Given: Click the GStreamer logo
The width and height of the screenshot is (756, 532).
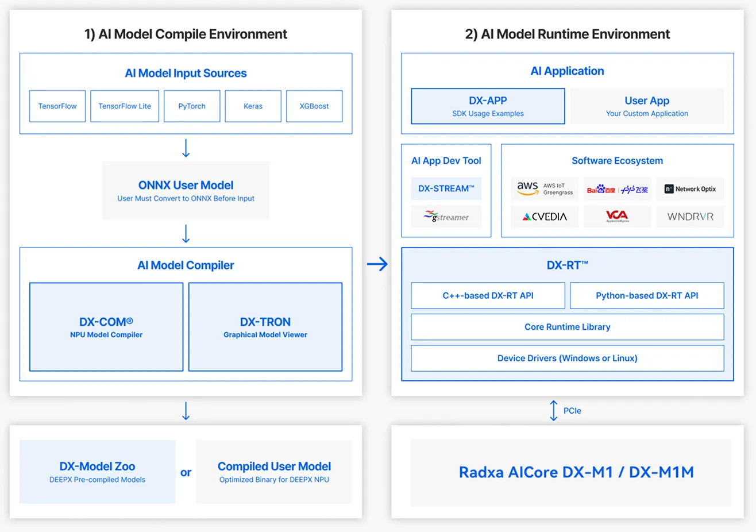Looking at the screenshot, I should coord(446,217).
